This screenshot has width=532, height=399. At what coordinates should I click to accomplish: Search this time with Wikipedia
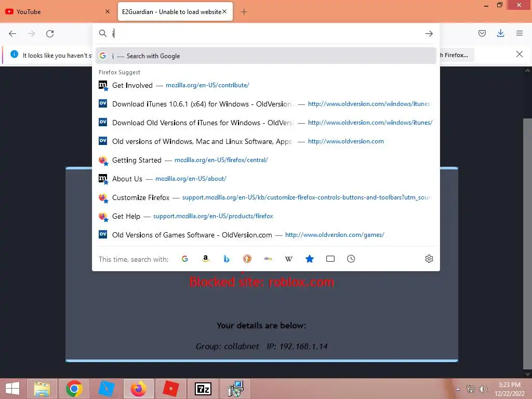pos(289,259)
